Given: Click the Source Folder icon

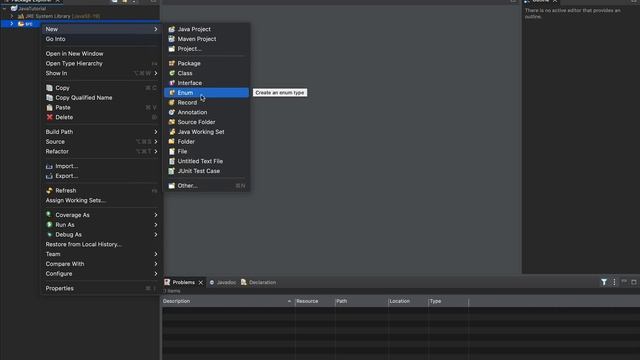Looking at the screenshot, I should point(172,122).
